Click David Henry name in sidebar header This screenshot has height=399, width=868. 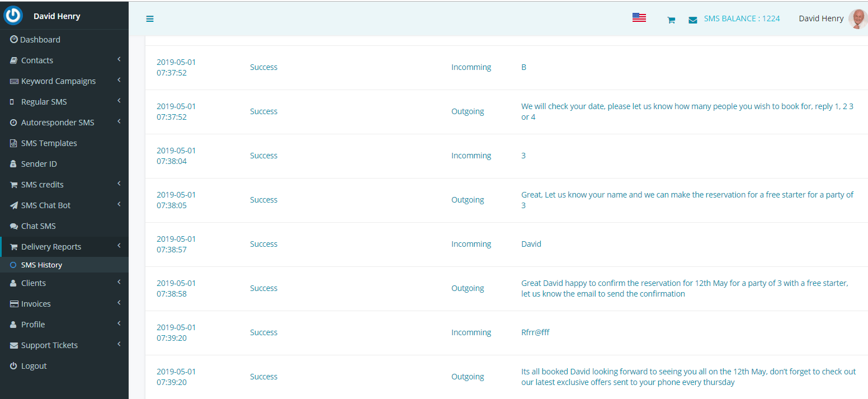(x=57, y=16)
